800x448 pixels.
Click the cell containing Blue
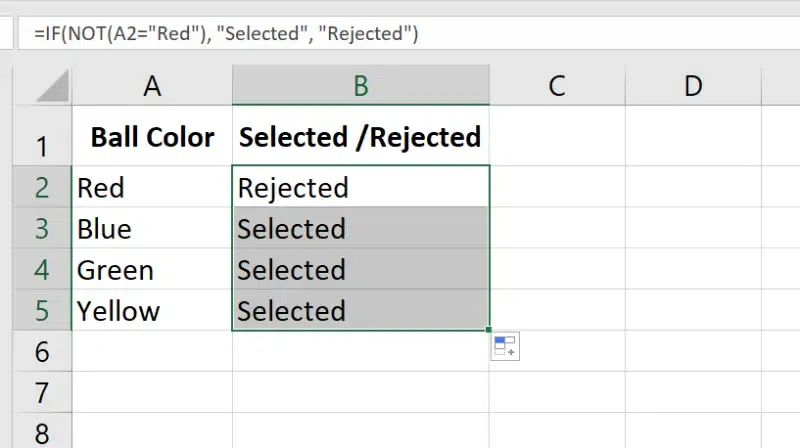152,229
